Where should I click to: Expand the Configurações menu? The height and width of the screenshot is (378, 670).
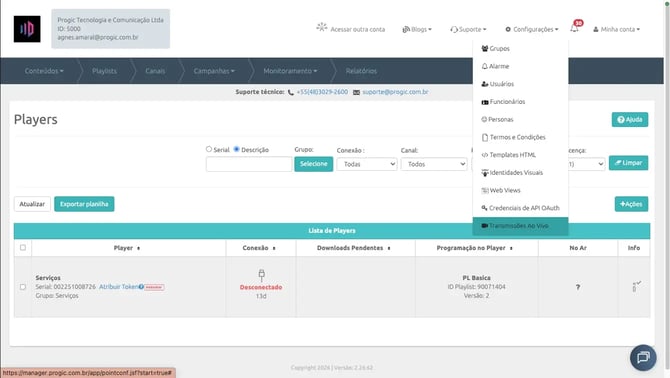coord(532,29)
